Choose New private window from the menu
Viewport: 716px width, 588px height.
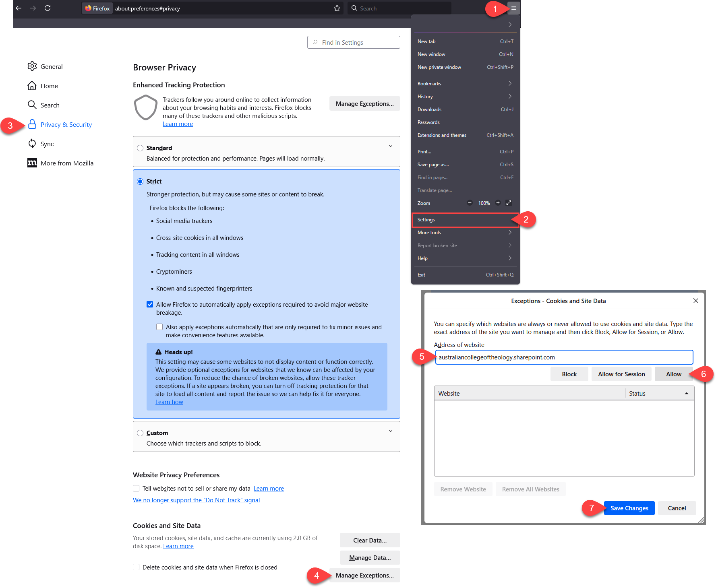[466, 67]
